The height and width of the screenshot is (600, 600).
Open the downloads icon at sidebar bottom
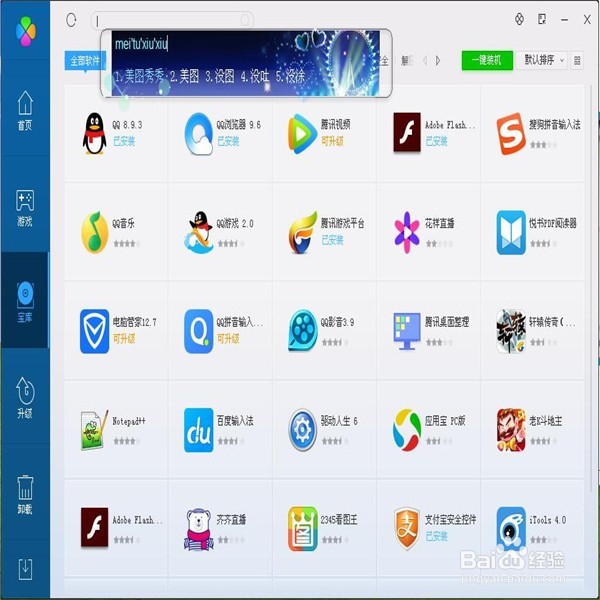pyautogui.click(x=25, y=569)
